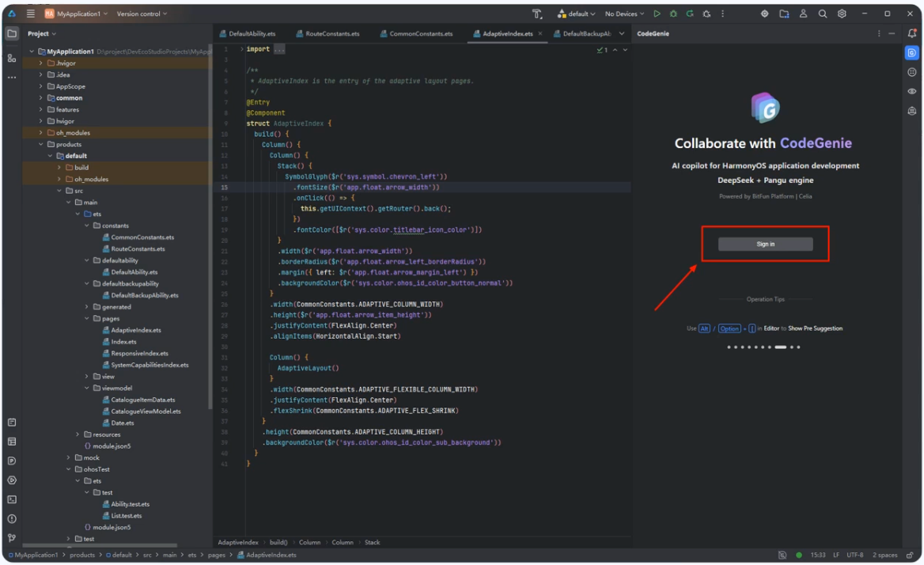Switch to DefaultBackupAbility tab
Viewport: 924px width, 565px height.
582,33
